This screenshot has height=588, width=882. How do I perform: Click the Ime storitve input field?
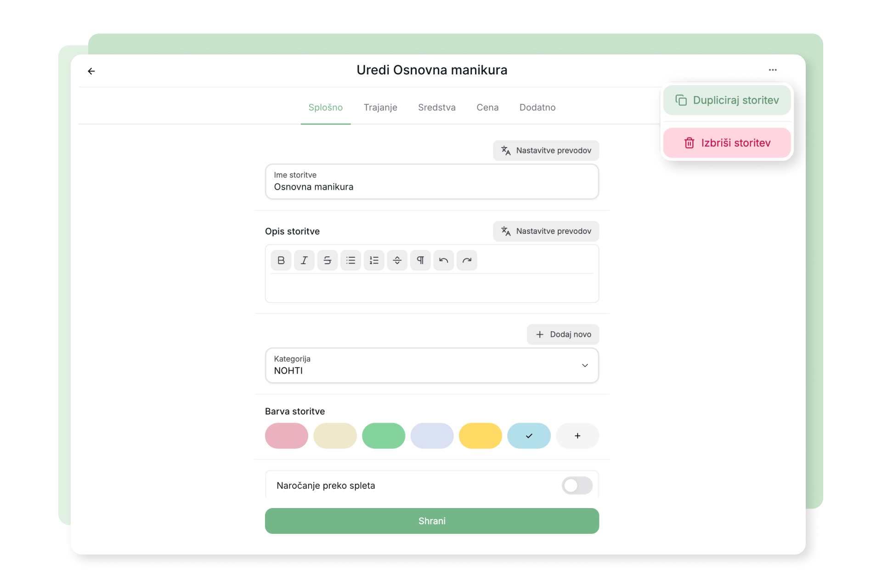(431, 182)
